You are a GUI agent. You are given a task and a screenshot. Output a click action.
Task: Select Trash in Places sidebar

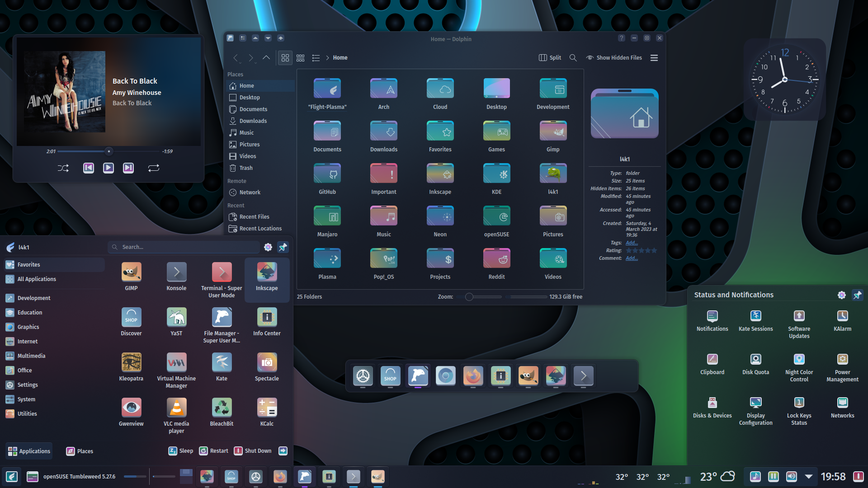pos(260,168)
